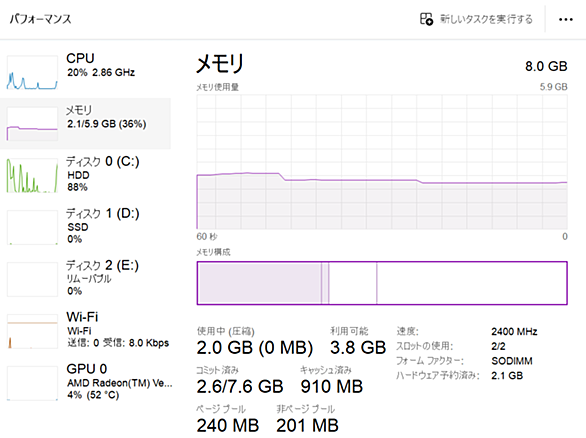Click the 新しいタスクを実行する button text
Viewport: 586px width, 438px height.
(486, 19)
